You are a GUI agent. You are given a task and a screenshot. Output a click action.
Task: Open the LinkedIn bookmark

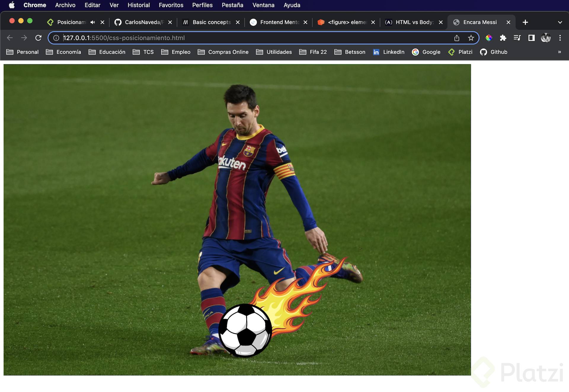(389, 52)
